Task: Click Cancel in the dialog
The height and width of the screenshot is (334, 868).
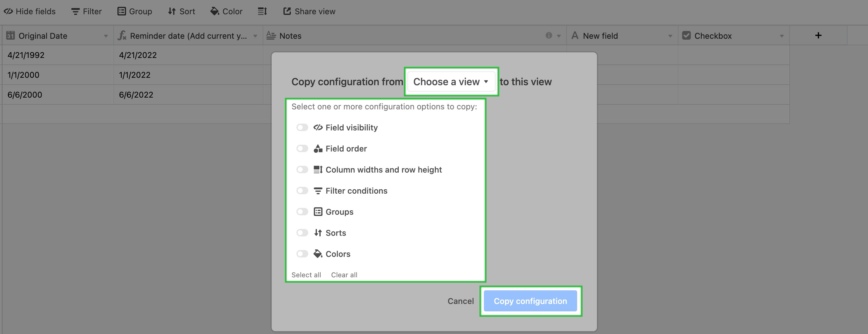Action: (461, 301)
